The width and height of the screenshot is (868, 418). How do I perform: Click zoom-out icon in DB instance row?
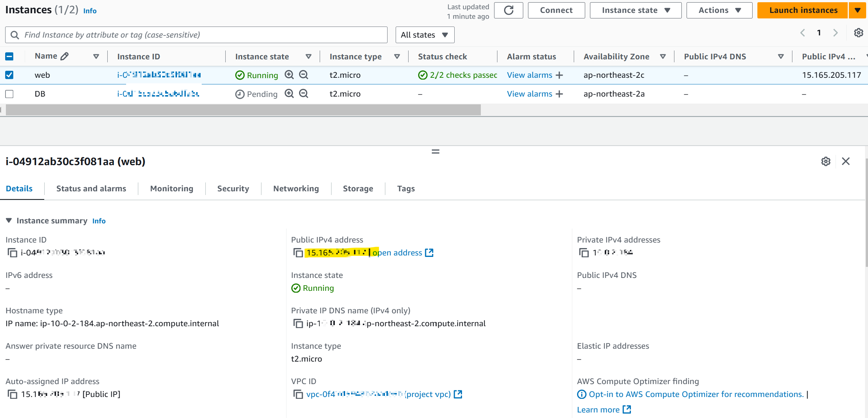(303, 94)
